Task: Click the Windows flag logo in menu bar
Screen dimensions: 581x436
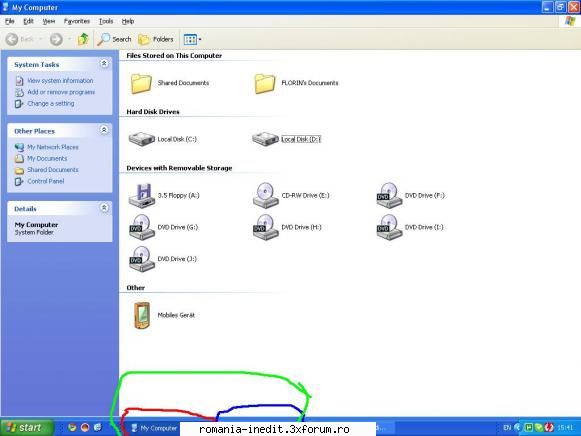Action: (570, 21)
